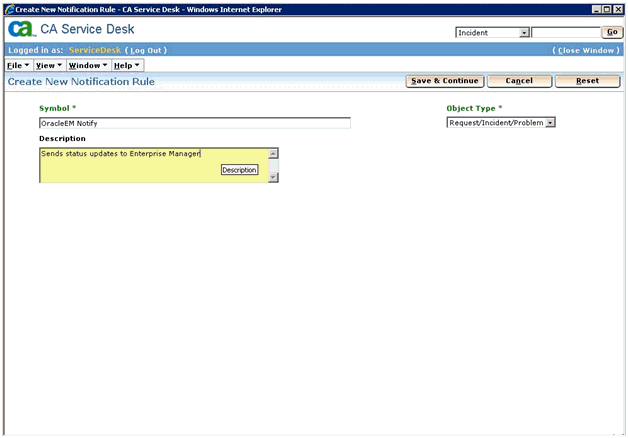This screenshot has width=628, height=438.
Task: Click the Reset button
Action: pyautogui.click(x=588, y=81)
